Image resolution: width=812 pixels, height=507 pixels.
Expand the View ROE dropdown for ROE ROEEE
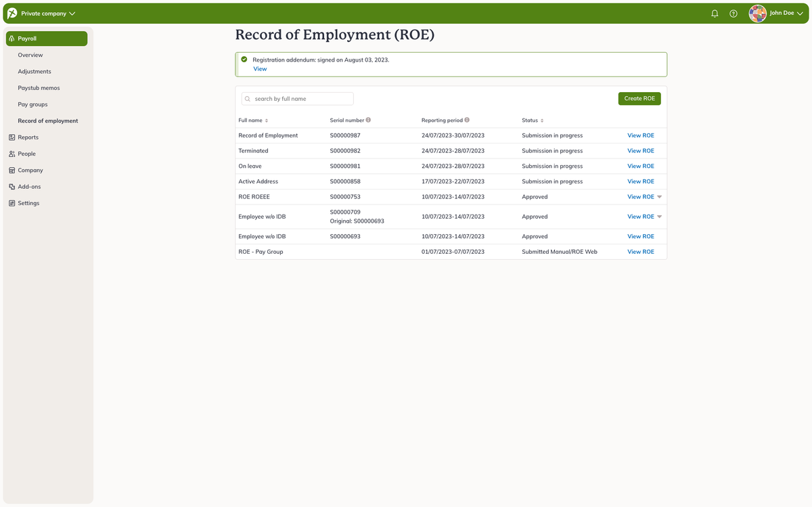click(x=660, y=196)
